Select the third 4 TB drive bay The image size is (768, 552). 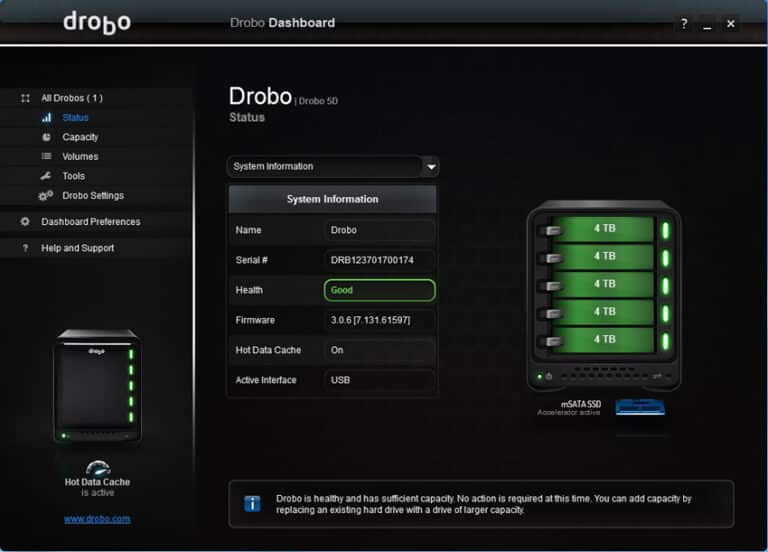(x=602, y=284)
